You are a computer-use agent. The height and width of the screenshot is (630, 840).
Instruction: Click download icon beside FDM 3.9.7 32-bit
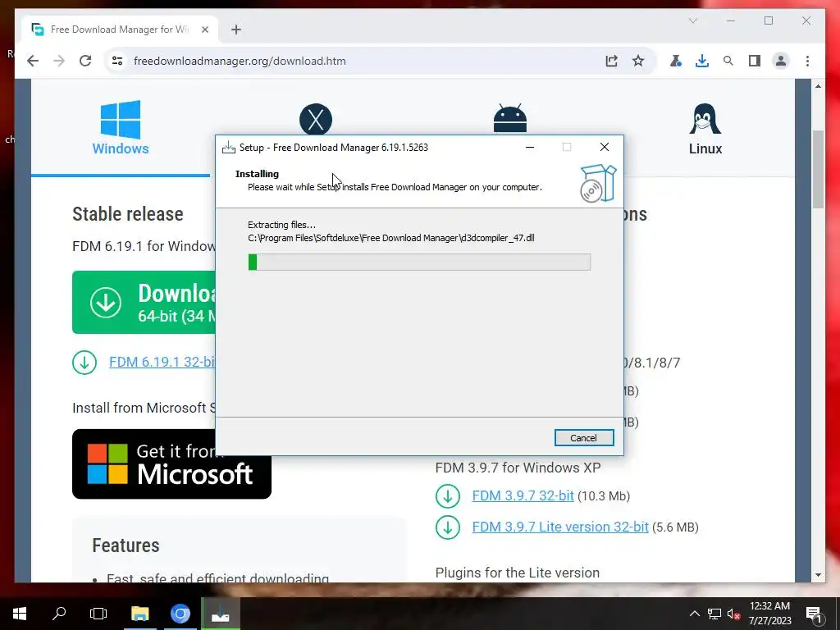click(x=448, y=496)
